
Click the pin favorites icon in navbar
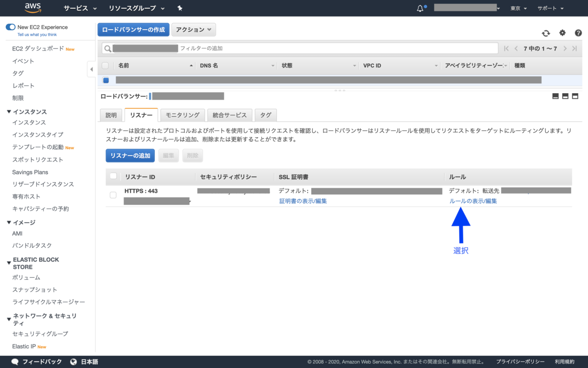(179, 8)
